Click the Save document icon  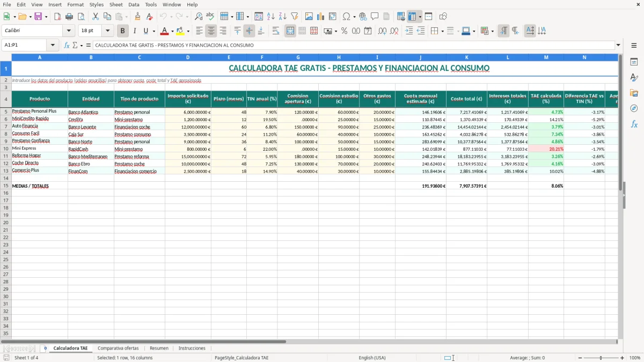click(38, 17)
